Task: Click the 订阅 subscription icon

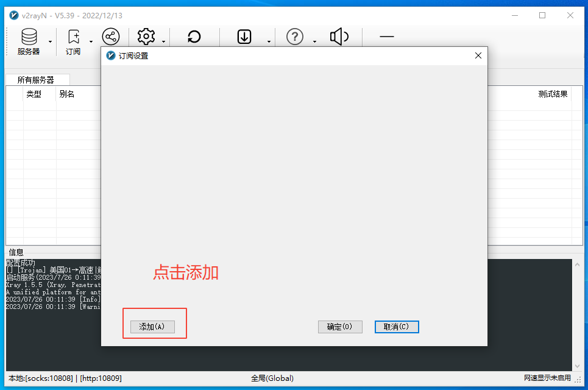Action: (73, 37)
